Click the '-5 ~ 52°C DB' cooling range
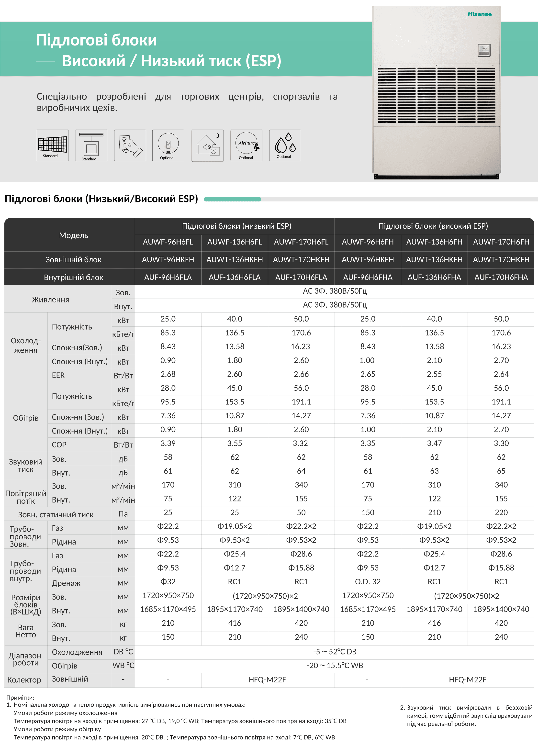The image size is (538, 756). click(x=335, y=652)
